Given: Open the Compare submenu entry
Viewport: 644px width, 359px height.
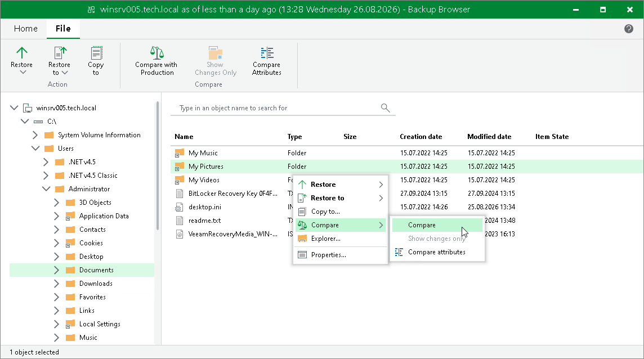Looking at the screenshot, I should coord(341,225).
